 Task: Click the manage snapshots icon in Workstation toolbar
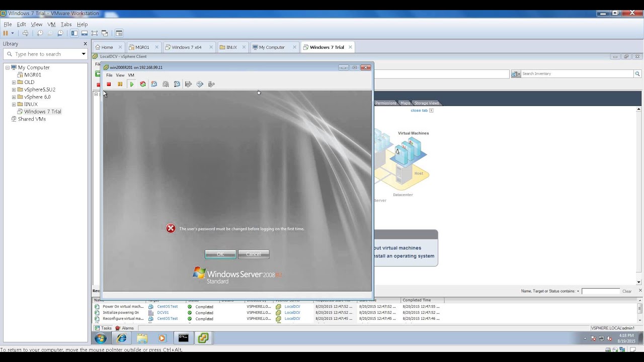click(x=60, y=33)
